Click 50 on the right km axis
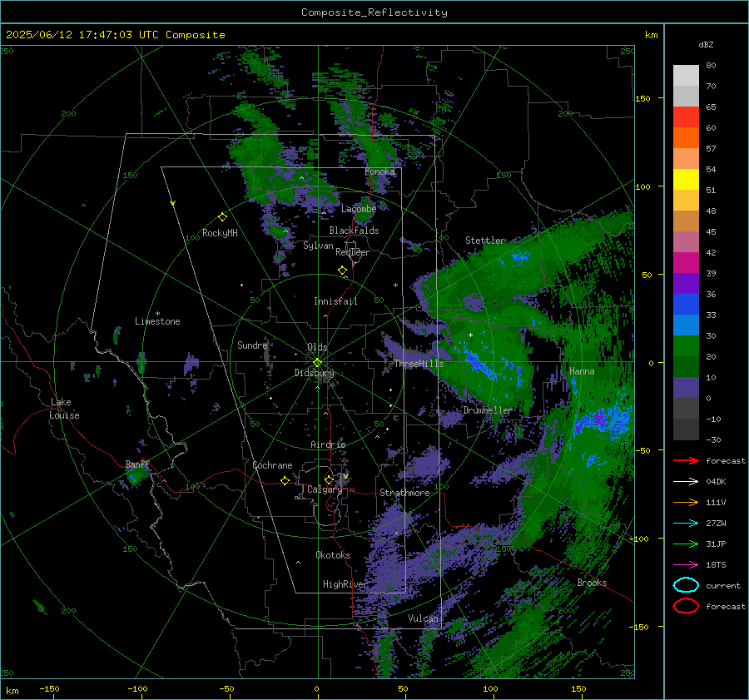749x700 pixels. [647, 275]
